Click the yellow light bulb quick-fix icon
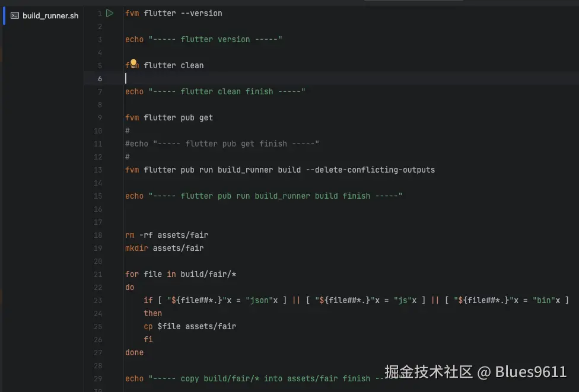 pos(133,63)
